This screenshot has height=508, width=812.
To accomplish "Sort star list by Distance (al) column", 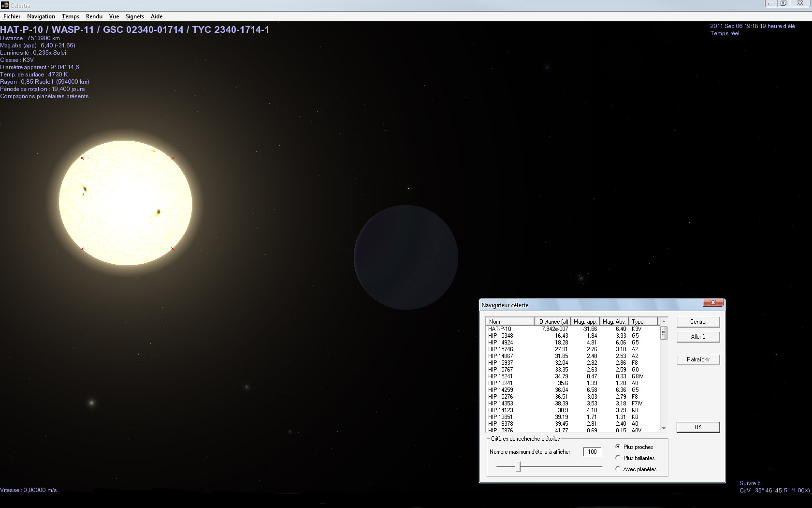I will pyautogui.click(x=552, y=321).
